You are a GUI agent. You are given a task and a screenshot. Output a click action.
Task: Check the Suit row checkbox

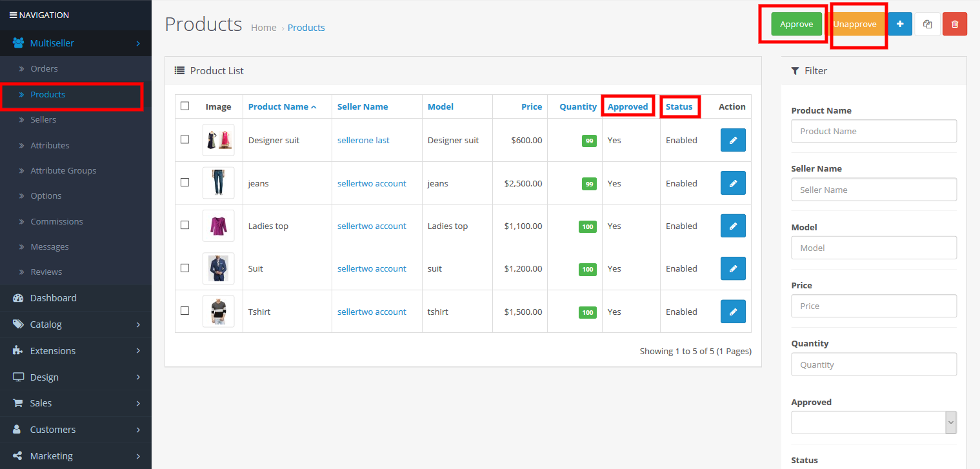(x=185, y=268)
